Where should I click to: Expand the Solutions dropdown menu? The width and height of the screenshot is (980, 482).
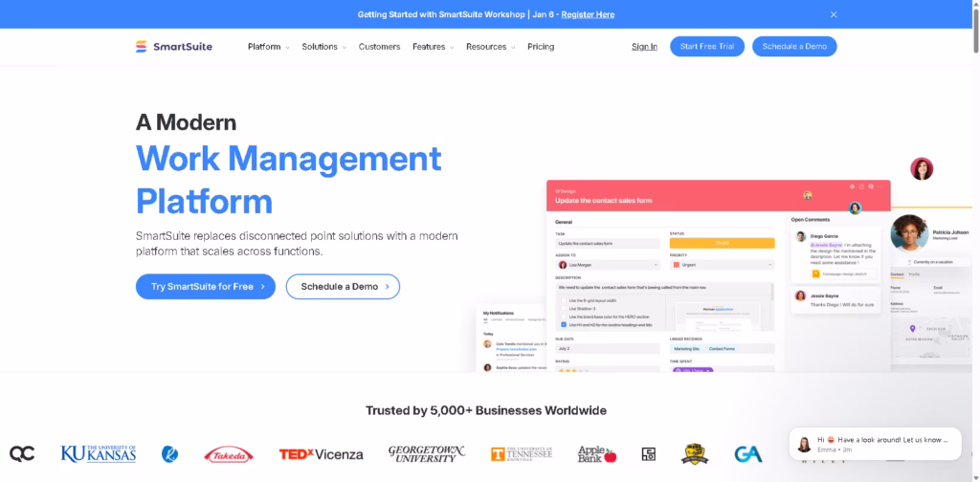pyautogui.click(x=323, y=46)
